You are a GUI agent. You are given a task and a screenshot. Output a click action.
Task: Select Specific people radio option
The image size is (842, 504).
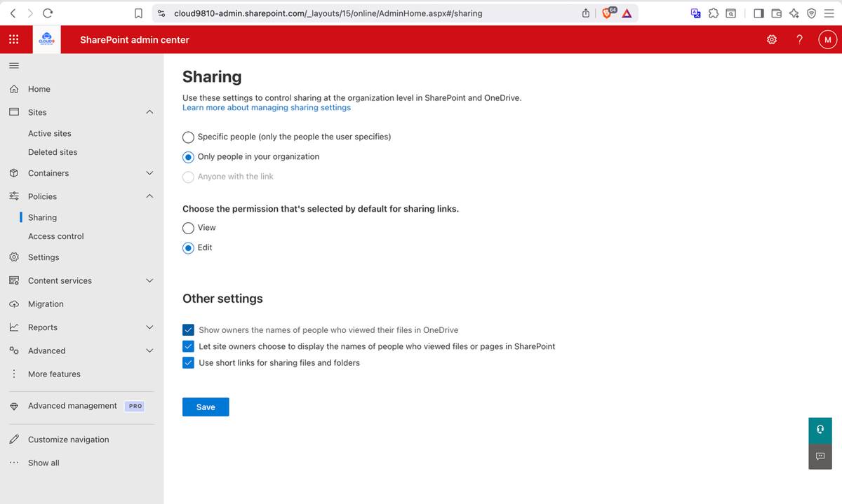point(188,137)
